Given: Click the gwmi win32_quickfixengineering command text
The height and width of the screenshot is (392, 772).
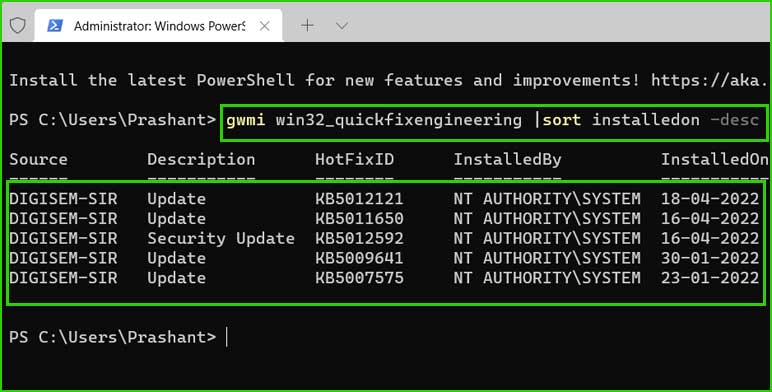Looking at the screenshot, I should point(374,120).
